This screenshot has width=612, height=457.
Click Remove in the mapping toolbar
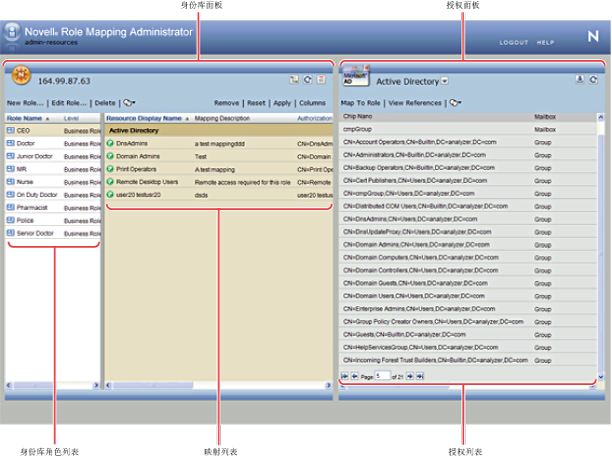(226, 103)
